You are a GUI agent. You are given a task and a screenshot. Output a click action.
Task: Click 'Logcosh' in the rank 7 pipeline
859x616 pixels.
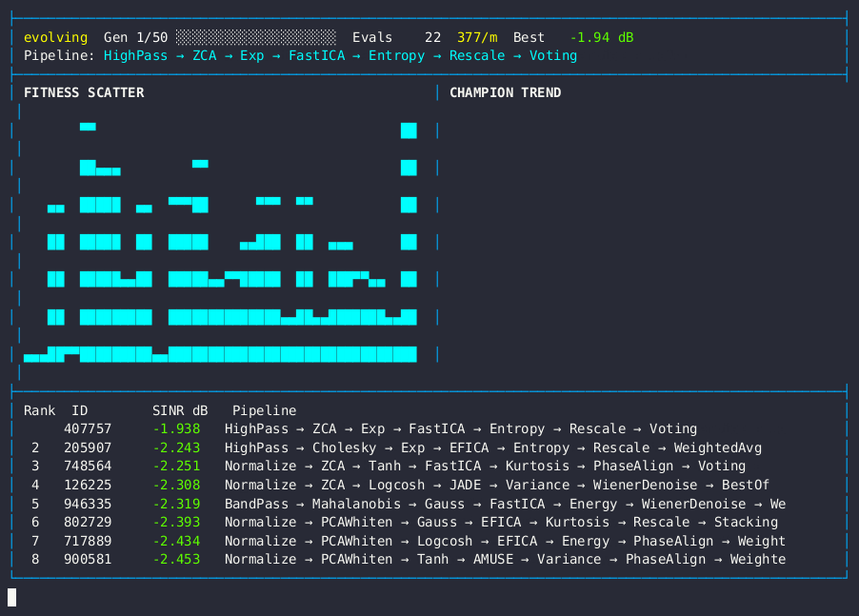pos(445,542)
